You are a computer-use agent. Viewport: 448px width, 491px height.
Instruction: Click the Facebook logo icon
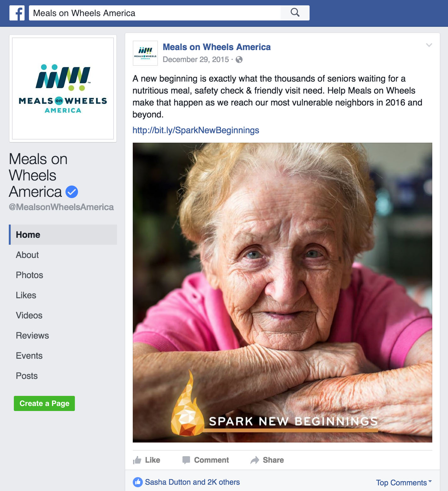[17, 13]
